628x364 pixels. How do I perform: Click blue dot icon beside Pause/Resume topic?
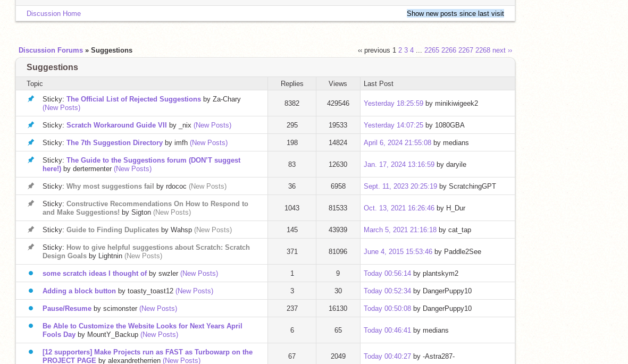tap(31, 308)
